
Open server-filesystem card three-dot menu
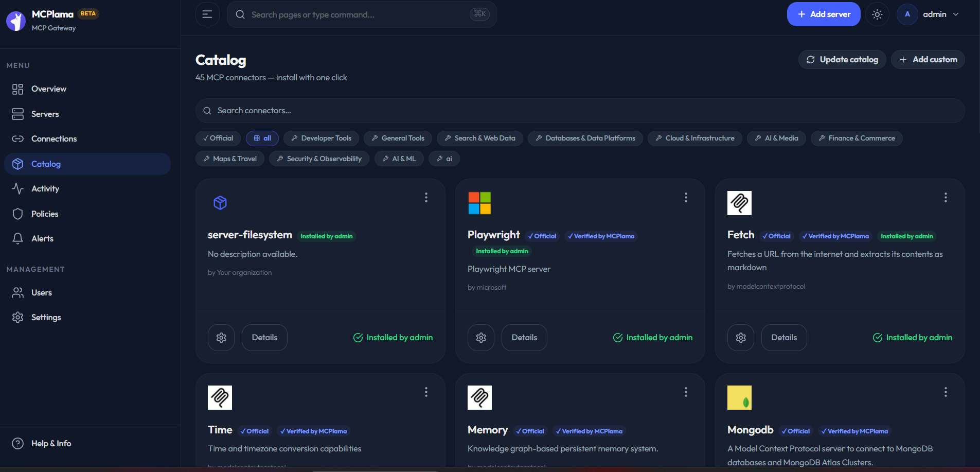coord(426,198)
